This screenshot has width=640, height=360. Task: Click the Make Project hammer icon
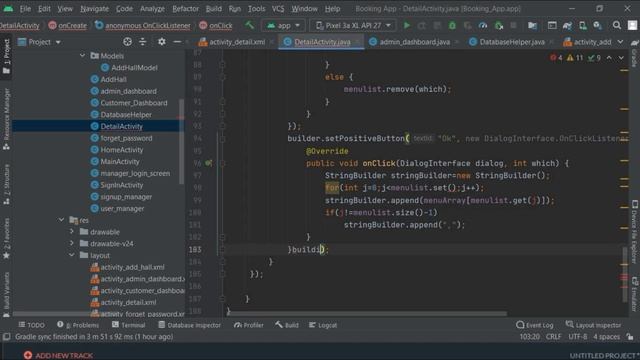pos(249,25)
